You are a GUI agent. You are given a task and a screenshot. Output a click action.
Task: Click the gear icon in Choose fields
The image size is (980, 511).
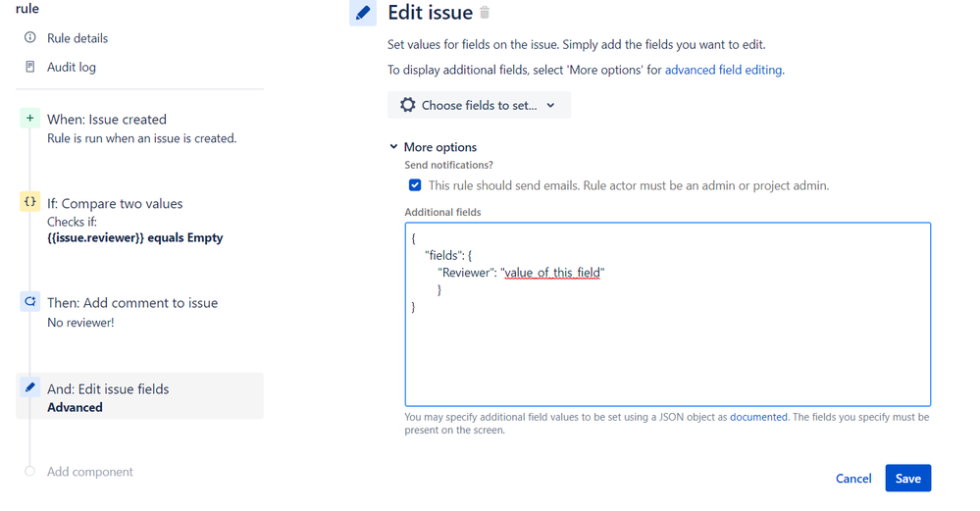click(x=407, y=105)
